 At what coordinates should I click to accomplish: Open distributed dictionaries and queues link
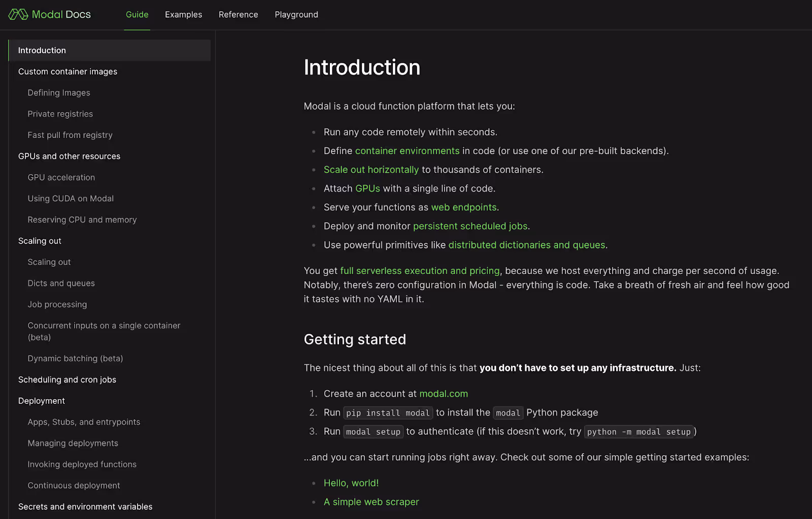tap(527, 245)
